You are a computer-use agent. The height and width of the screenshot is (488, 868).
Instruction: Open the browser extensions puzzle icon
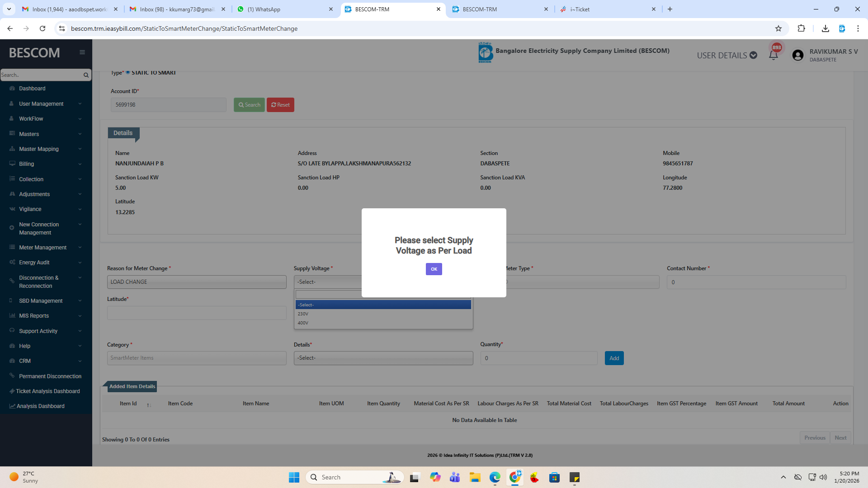click(x=801, y=28)
